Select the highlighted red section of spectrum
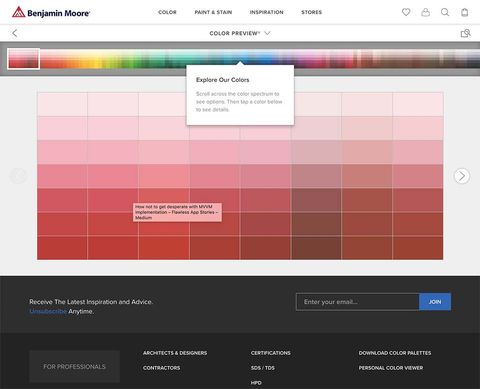The height and width of the screenshot is (389, 480). point(24,59)
